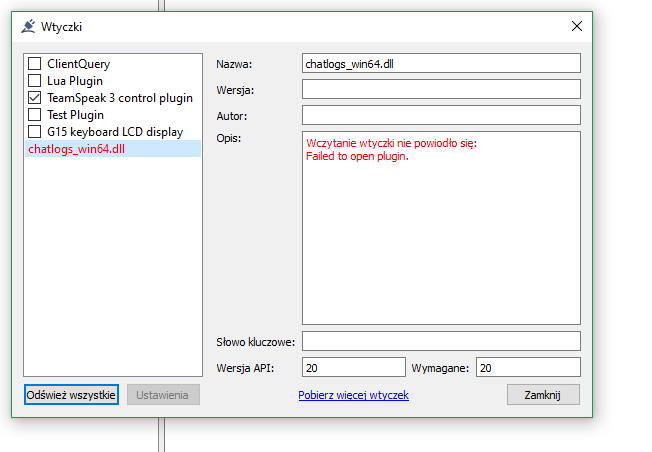Screen dimensions: 652x452
Task: Select the Test Plugin list entry
Action: [x=75, y=115]
